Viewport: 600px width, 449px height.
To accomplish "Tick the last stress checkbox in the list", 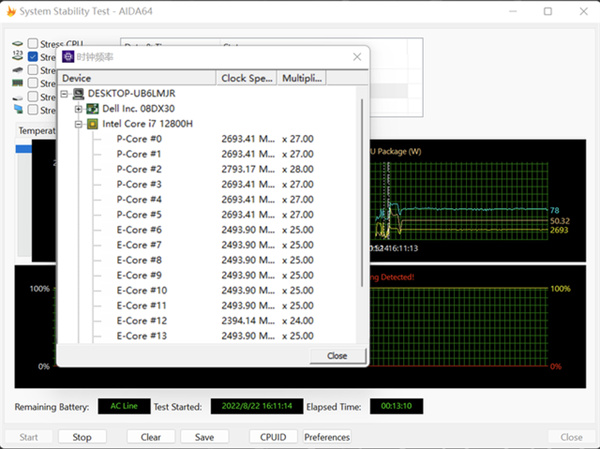I will coord(33,110).
